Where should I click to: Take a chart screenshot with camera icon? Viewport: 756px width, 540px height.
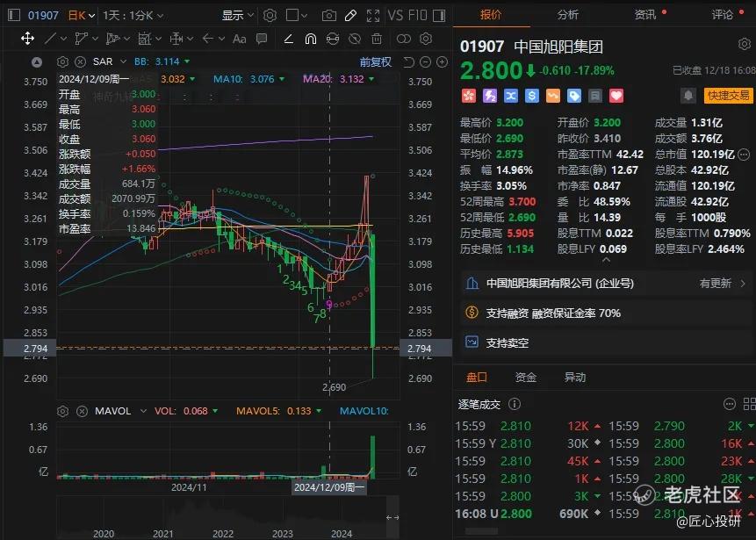(328, 16)
